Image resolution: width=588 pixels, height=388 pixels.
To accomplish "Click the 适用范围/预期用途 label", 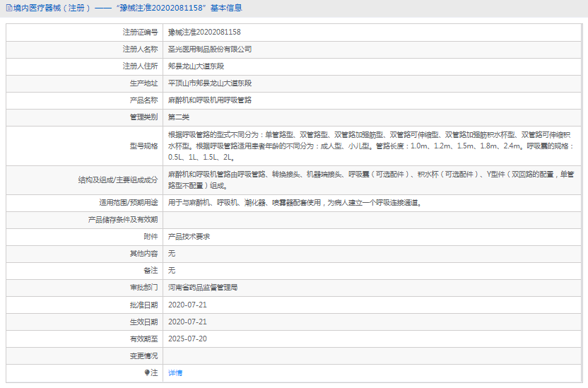I will 129,203.
